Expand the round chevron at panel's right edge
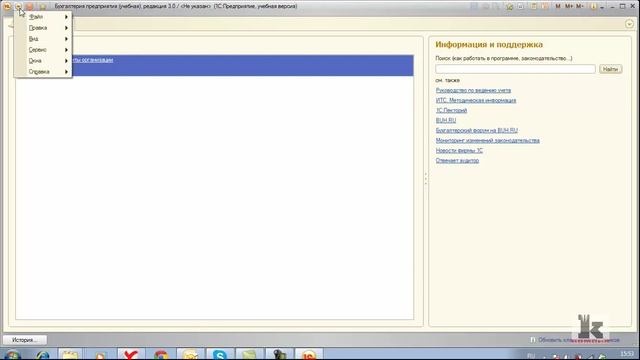640x360 pixels. pos(629,24)
